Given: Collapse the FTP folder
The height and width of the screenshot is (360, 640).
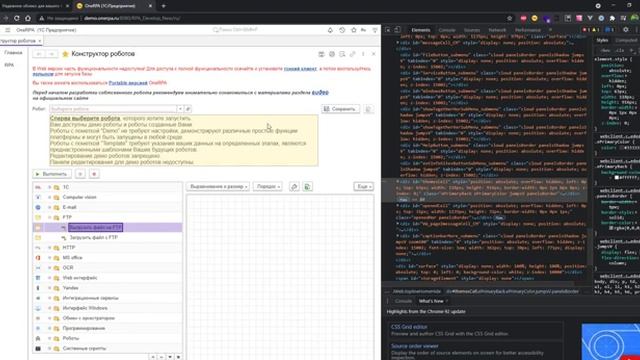Looking at the screenshot, I should 50,218.
